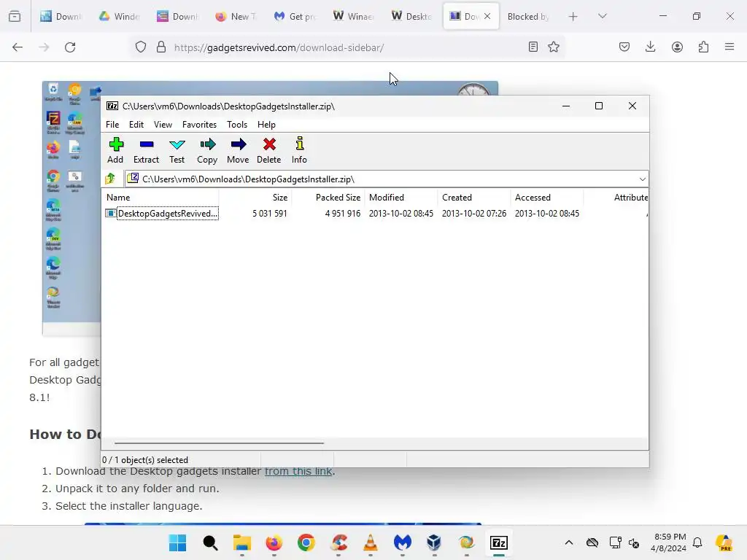This screenshot has width=747, height=560.
Task: Open Save to Pocket icon
Action: pos(624,47)
